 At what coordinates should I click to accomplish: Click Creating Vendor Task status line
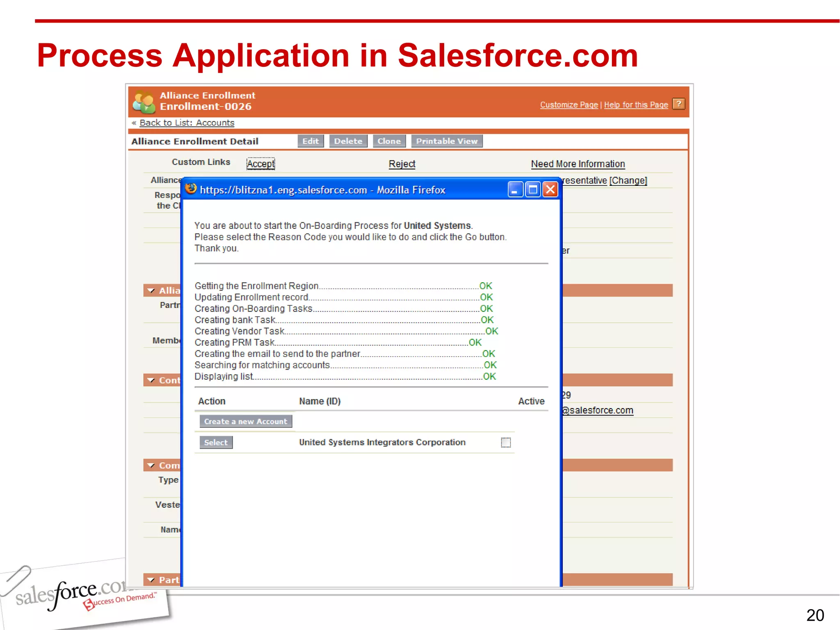pyautogui.click(x=346, y=331)
